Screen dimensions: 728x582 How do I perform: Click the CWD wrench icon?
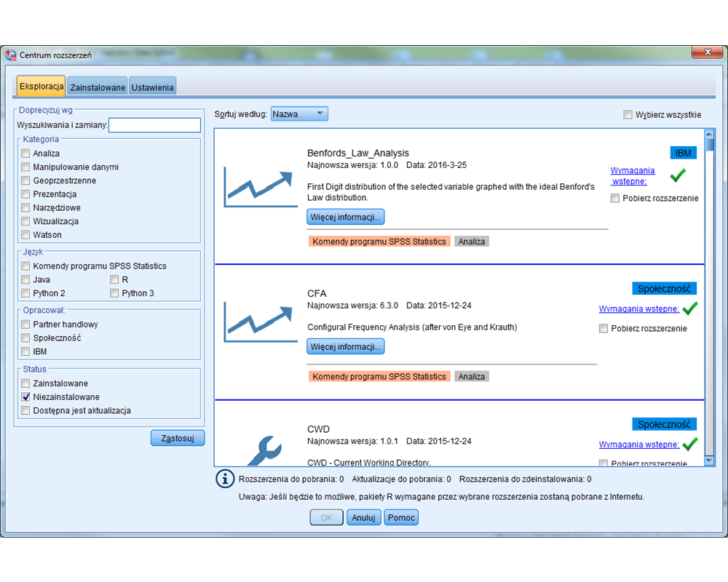point(265,450)
